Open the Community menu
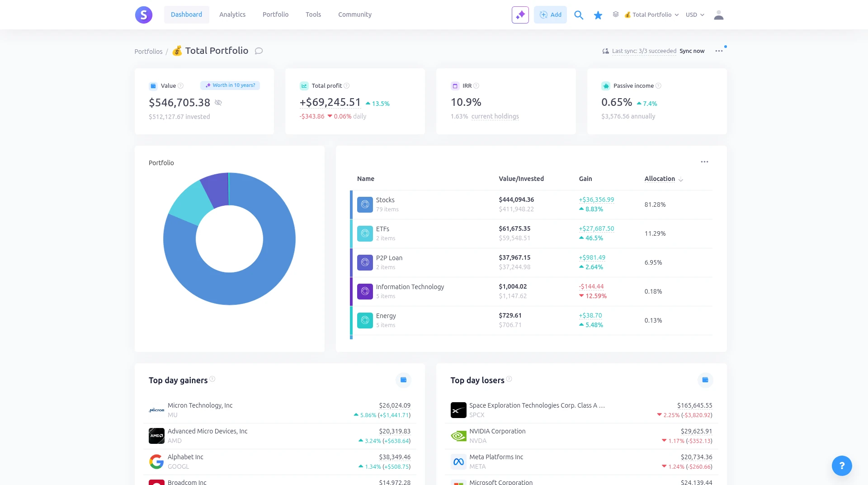Viewport: 868px width, 485px height. coord(355,14)
